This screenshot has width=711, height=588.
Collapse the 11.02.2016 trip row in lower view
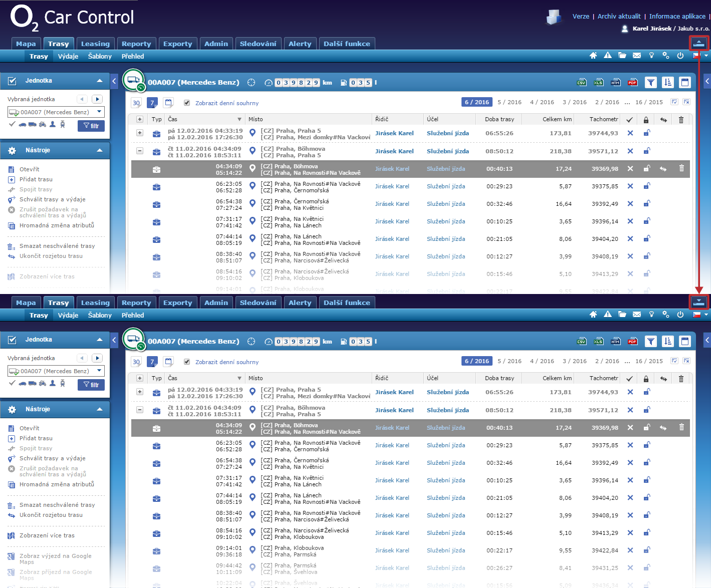(140, 410)
